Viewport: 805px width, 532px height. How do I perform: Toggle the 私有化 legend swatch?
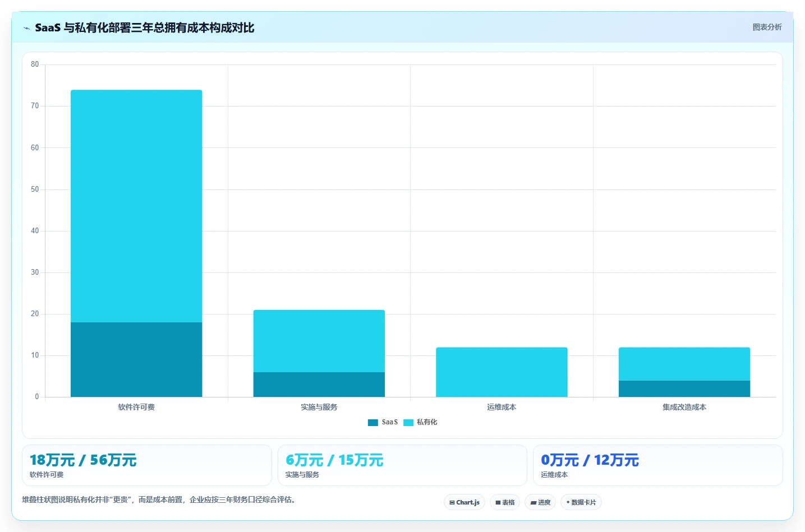point(408,423)
